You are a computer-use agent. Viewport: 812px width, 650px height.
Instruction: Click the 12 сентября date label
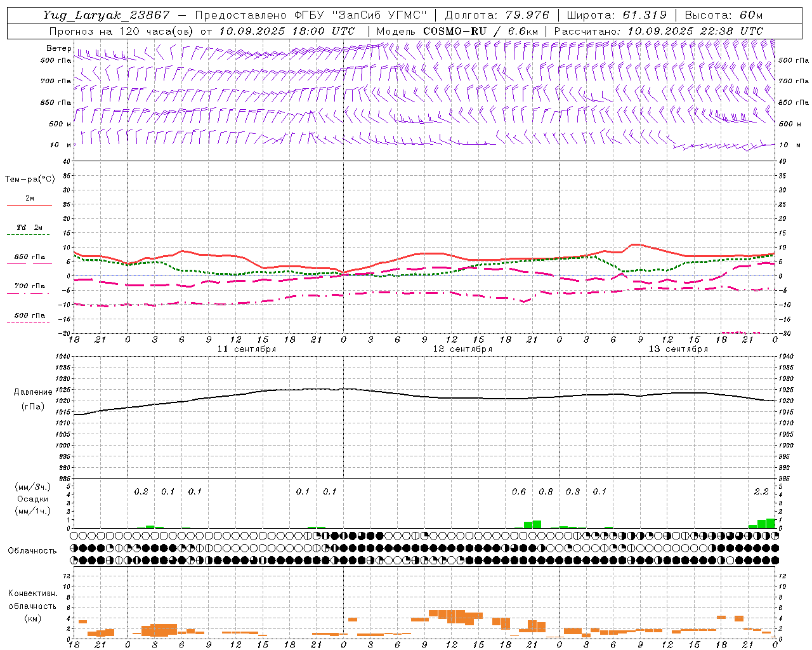pos(462,349)
